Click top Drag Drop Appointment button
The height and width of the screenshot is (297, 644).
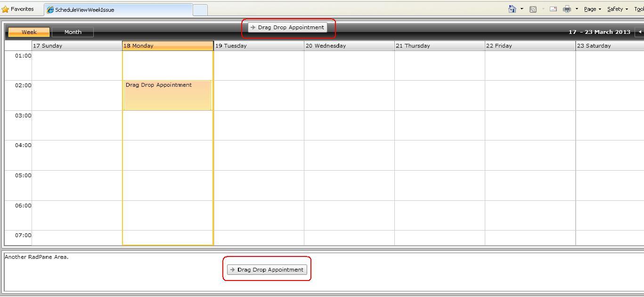pos(287,27)
